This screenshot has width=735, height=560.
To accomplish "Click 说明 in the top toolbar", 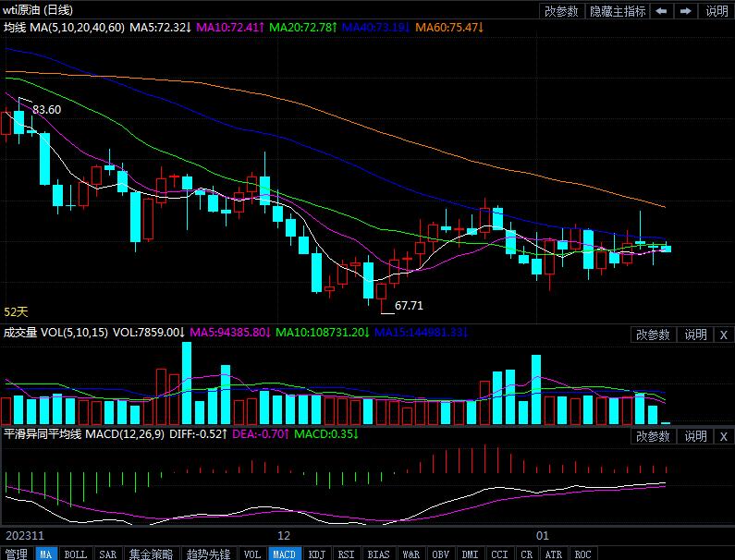I will (x=717, y=11).
